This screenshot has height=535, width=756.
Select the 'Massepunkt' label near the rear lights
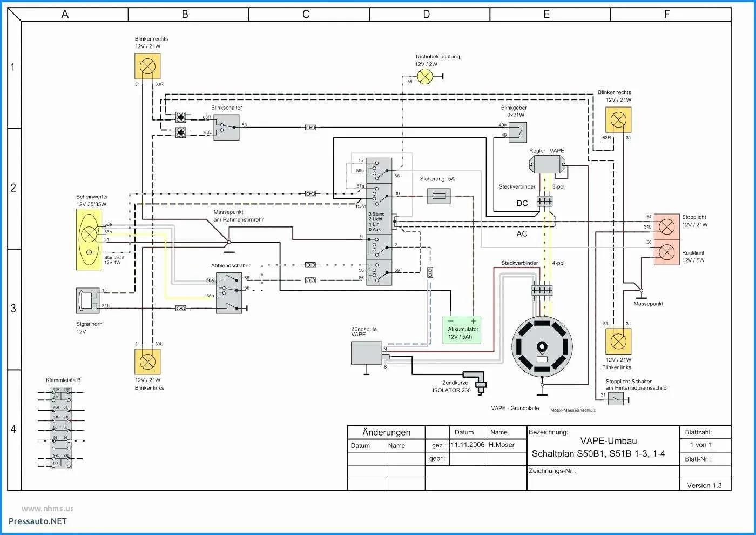point(649,304)
